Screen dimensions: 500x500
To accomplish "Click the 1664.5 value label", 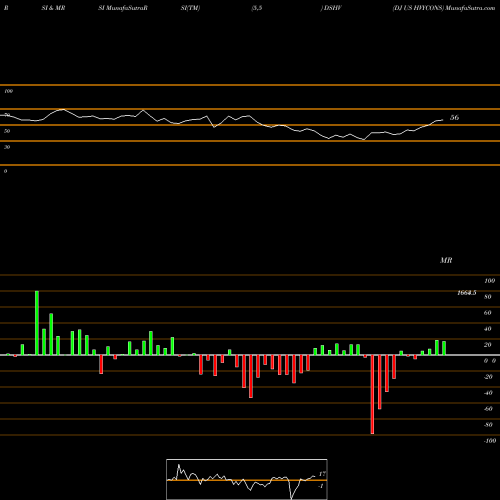I will pyautogui.click(x=467, y=293).
